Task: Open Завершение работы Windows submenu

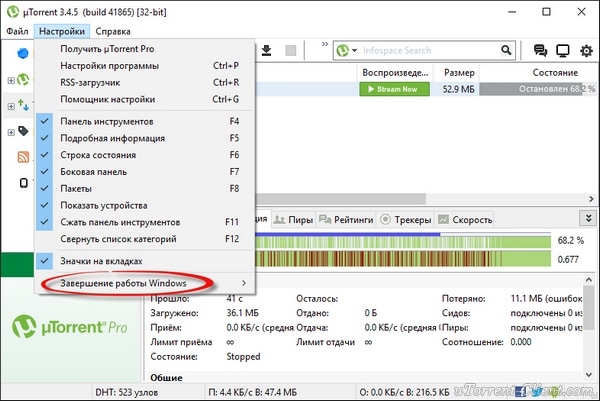Action: tap(144, 283)
